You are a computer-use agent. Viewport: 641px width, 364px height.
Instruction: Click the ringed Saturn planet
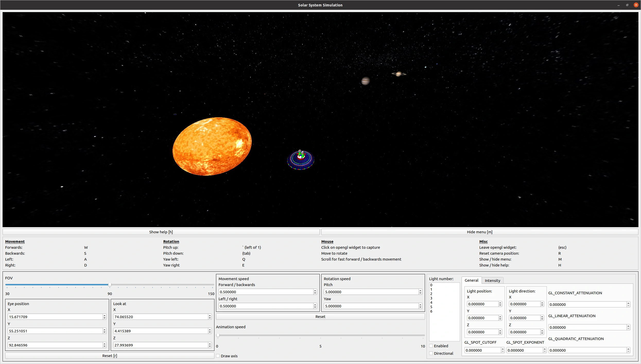[399, 74]
